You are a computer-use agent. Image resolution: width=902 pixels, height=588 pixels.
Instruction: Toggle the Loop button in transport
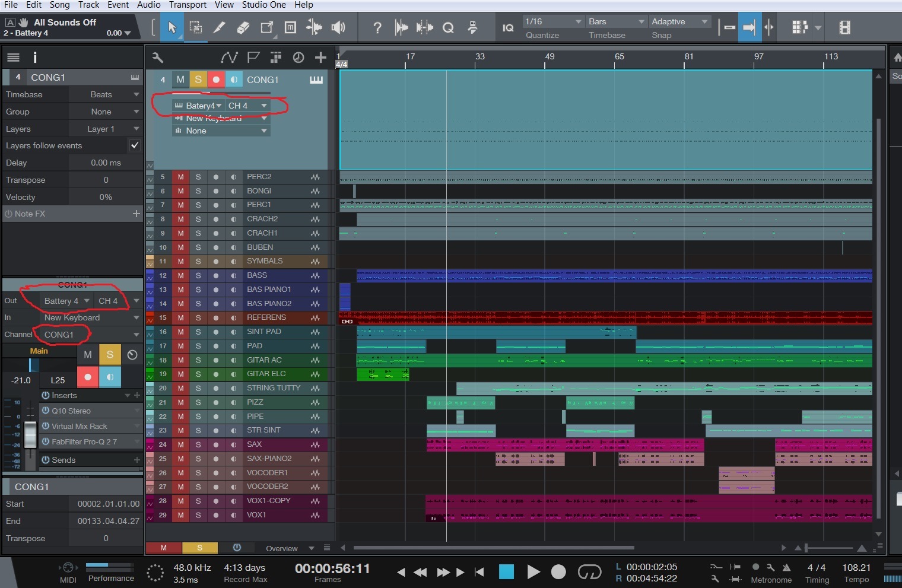[589, 572]
